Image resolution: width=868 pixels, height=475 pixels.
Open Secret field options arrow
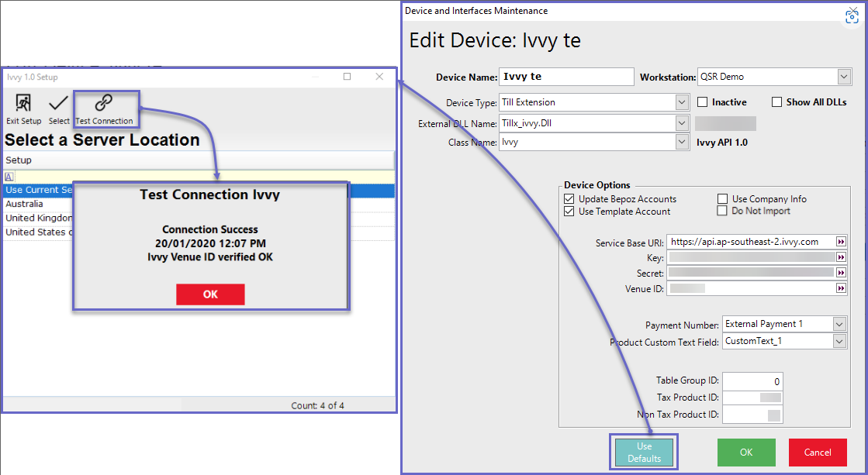[x=841, y=273]
